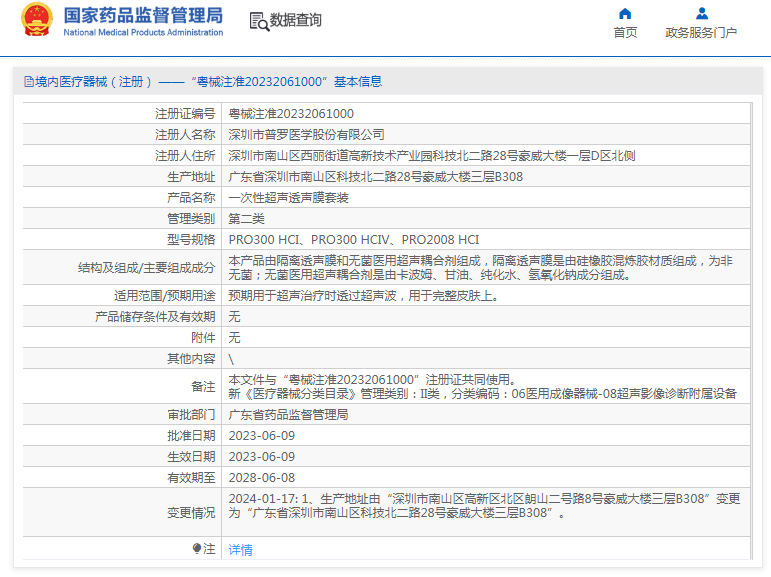
Task: Click intended use 预期用于超声治疗 text
Action: (x=364, y=296)
